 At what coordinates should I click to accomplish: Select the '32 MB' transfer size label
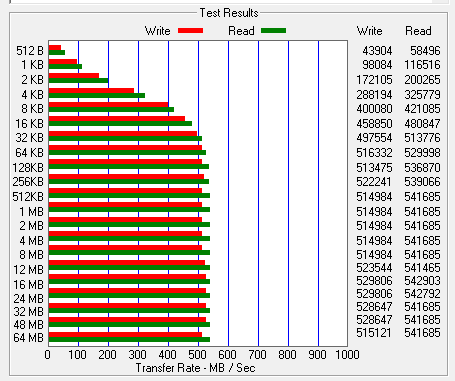tap(28, 312)
